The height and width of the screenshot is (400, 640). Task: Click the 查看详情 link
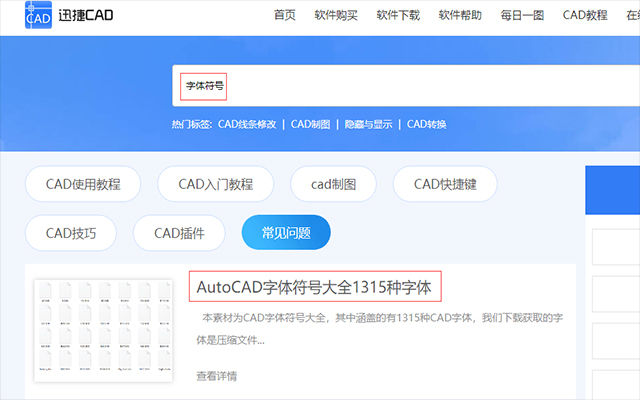pos(217,376)
